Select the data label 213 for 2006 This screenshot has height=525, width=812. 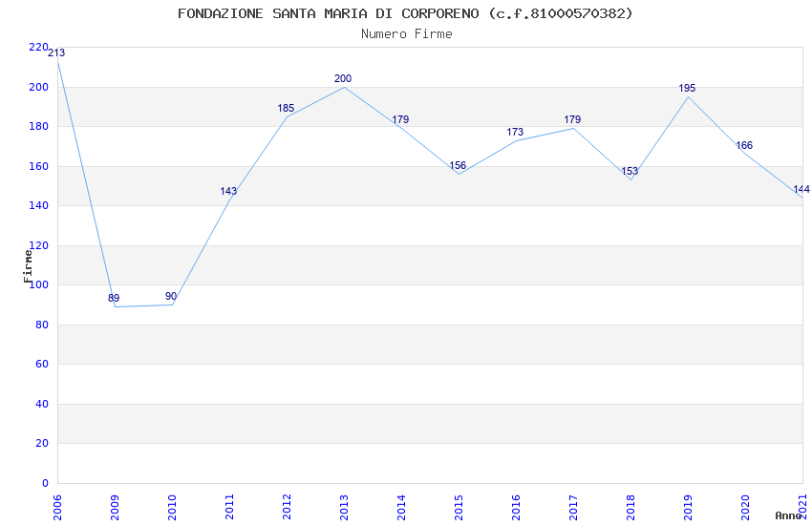tap(56, 52)
